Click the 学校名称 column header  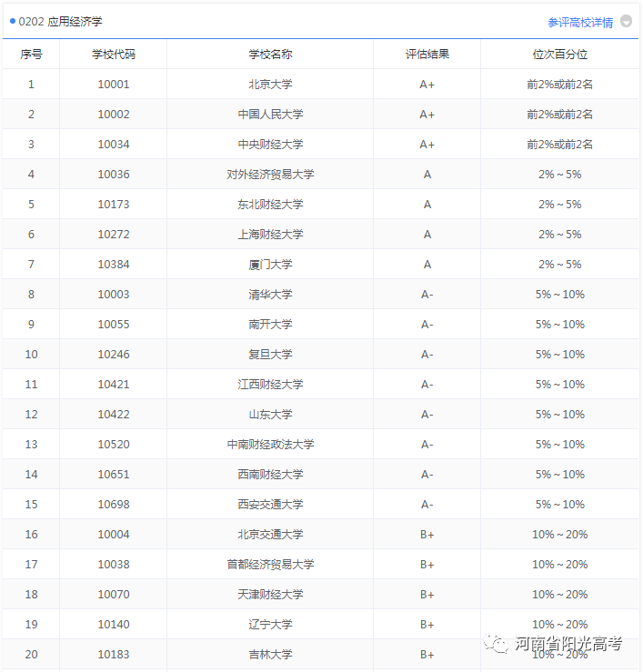tap(270, 55)
